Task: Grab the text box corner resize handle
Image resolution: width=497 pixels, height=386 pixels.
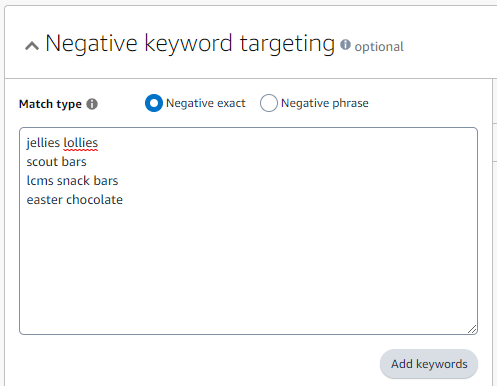Action: point(472,329)
